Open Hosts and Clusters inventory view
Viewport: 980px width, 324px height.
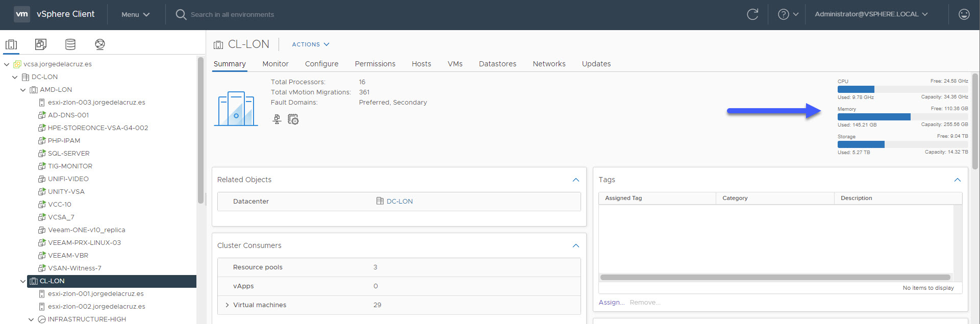click(11, 44)
